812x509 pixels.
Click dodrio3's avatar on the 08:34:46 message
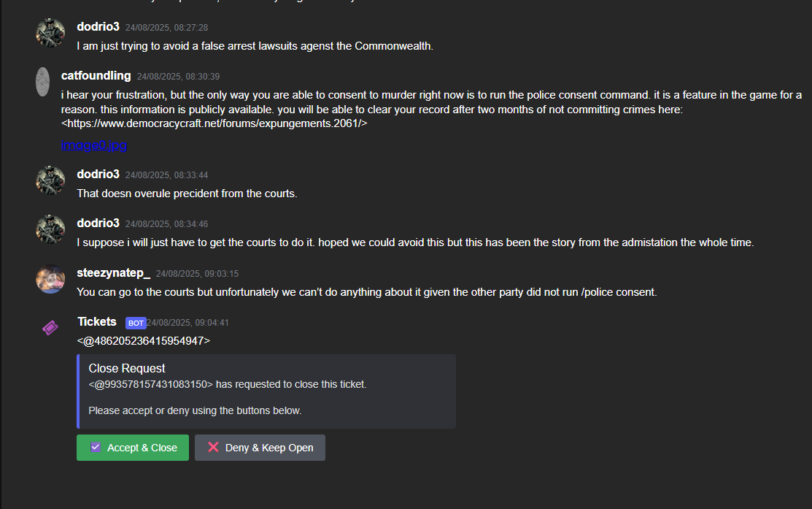(50, 229)
